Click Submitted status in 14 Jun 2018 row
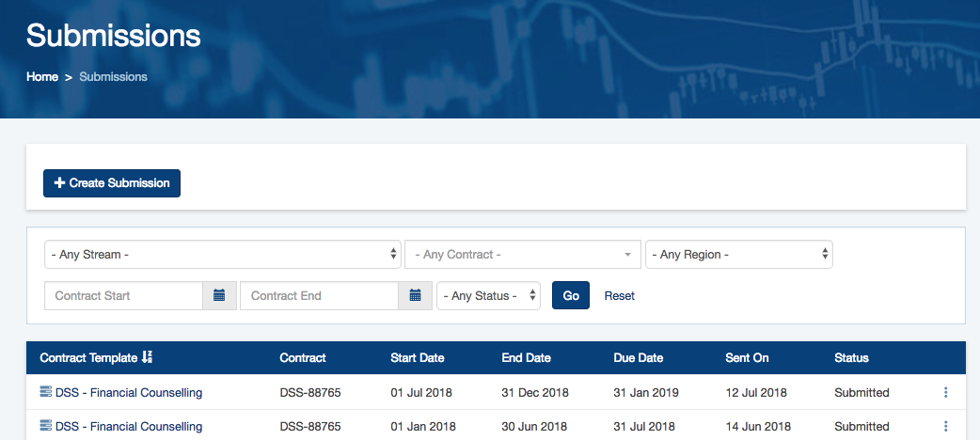Viewport: 980px width, 440px height. pyautogui.click(x=861, y=426)
